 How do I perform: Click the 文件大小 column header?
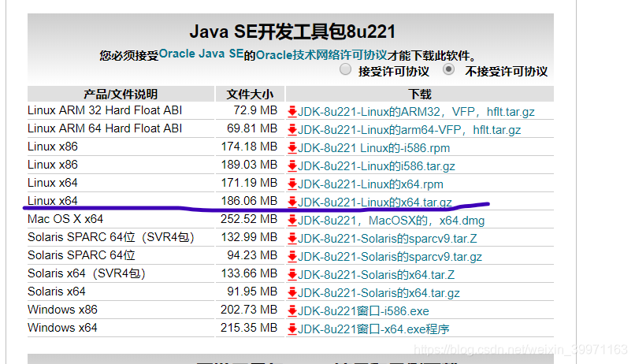tap(250, 94)
